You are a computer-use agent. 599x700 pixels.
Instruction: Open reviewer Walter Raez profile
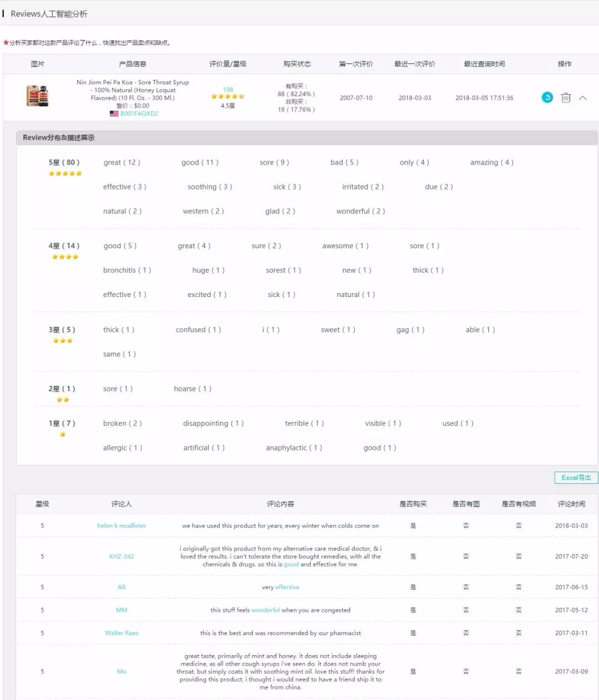121,633
